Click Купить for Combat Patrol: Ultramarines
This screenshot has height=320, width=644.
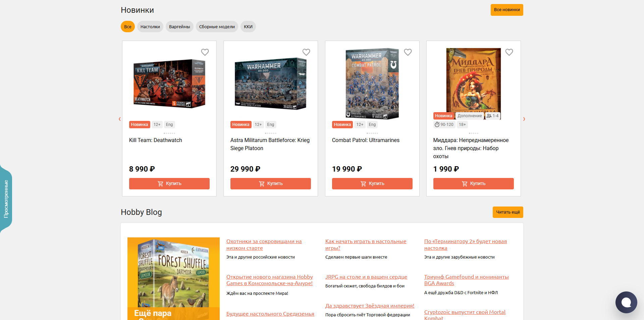(372, 184)
